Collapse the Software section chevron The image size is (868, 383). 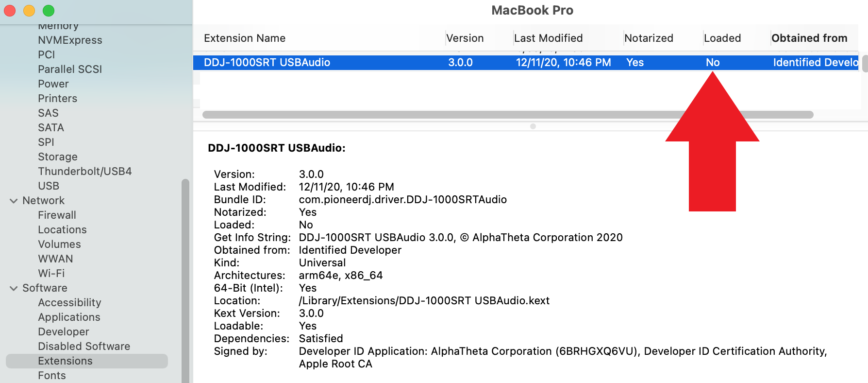point(14,288)
